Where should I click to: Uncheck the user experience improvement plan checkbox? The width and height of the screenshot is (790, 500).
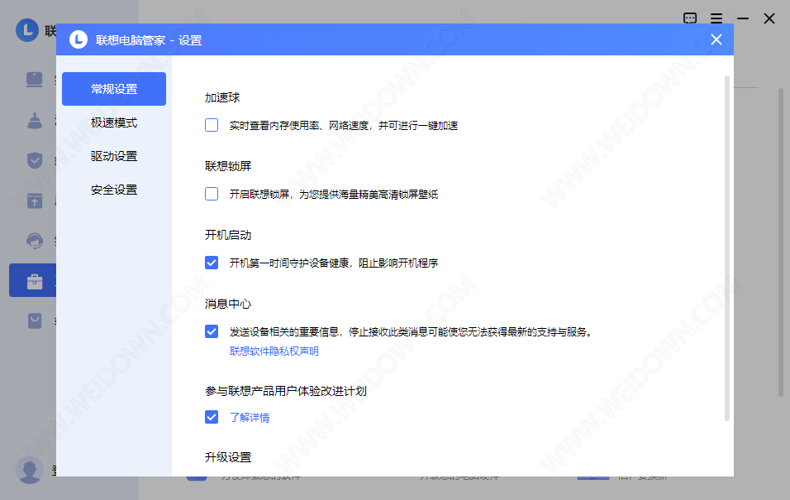pos(211,417)
